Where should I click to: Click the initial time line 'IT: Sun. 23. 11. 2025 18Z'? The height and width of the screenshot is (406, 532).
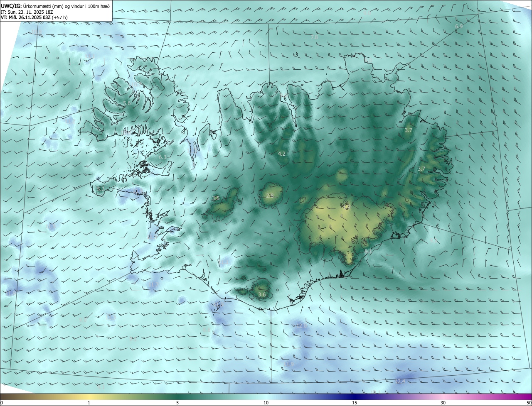point(27,12)
